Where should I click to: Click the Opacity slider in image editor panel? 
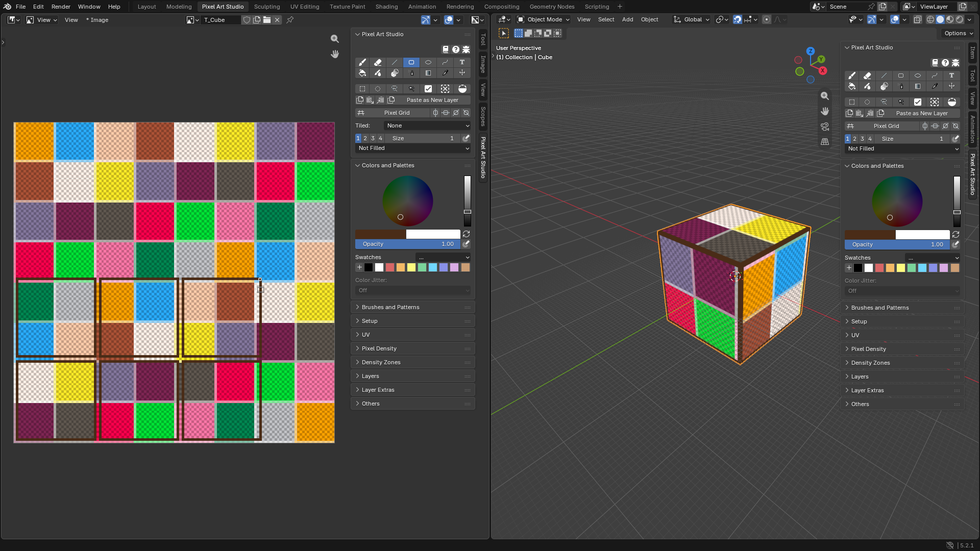tap(408, 244)
